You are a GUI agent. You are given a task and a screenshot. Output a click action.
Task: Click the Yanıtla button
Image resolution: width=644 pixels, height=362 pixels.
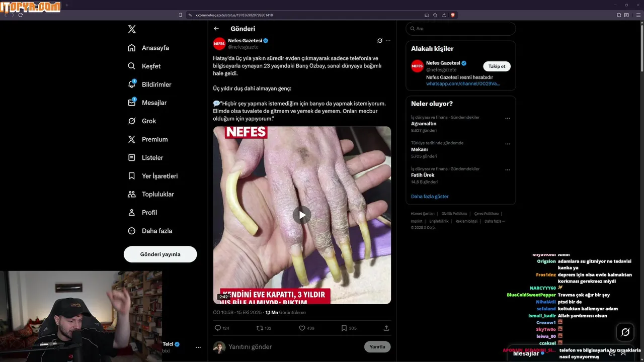click(377, 347)
